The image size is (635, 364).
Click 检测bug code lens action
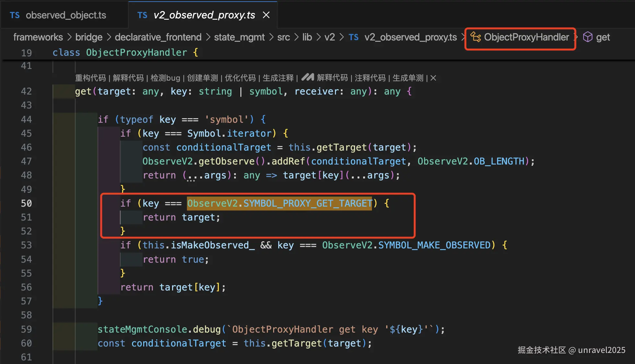pyautogui.click(x=165, y=78)
